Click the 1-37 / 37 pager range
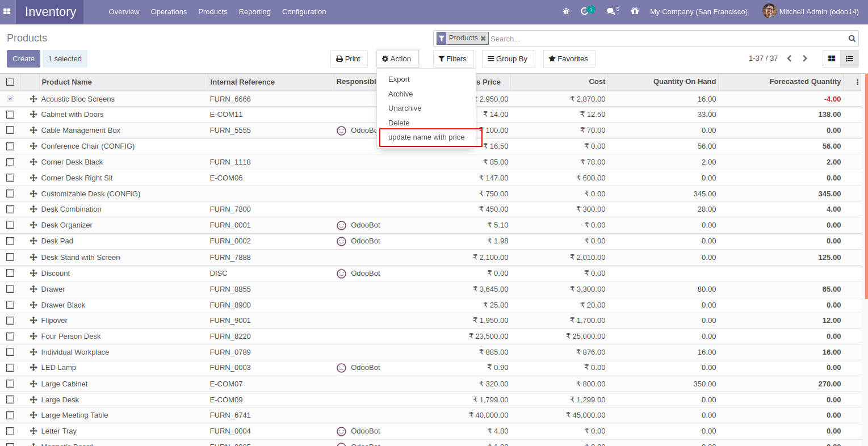Image resolution: width=868 pixels, height=446 pixels. 763,58
